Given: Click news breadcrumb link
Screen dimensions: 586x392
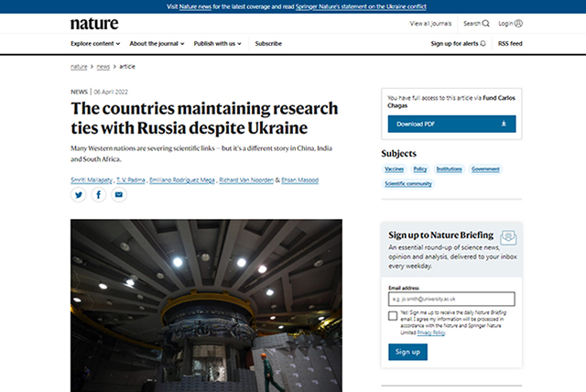Looking at the screenshot, I should tap(103, 67).
